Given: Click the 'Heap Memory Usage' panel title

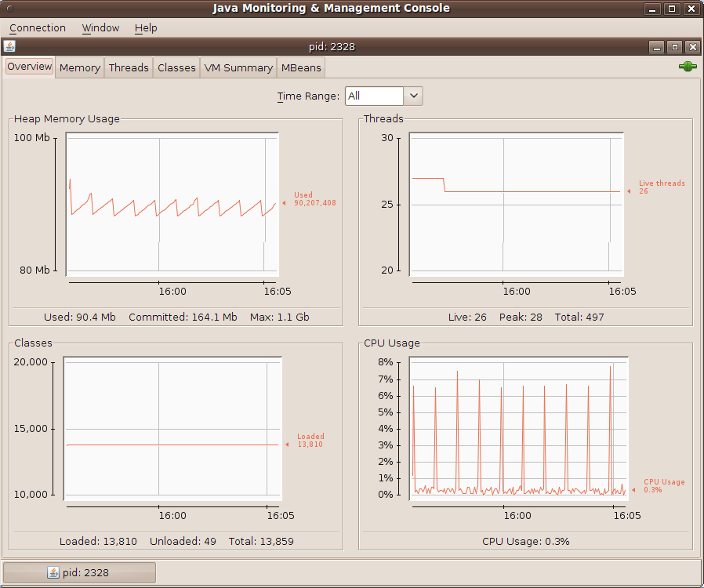Looking at the screenshot, I should (67, 118).
